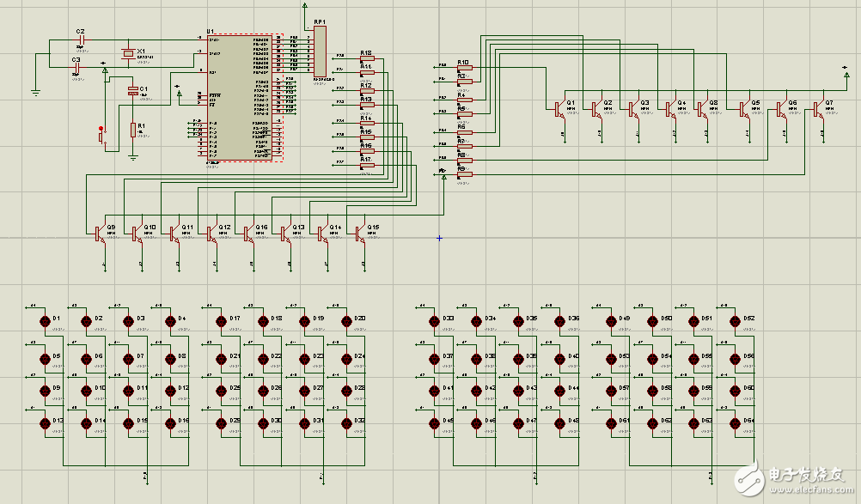Image resolution: width=861 pixels, height=504 pixels.
Task: Click capacitor C2 in the oscillator circuit
Action: tap(80, 39)
